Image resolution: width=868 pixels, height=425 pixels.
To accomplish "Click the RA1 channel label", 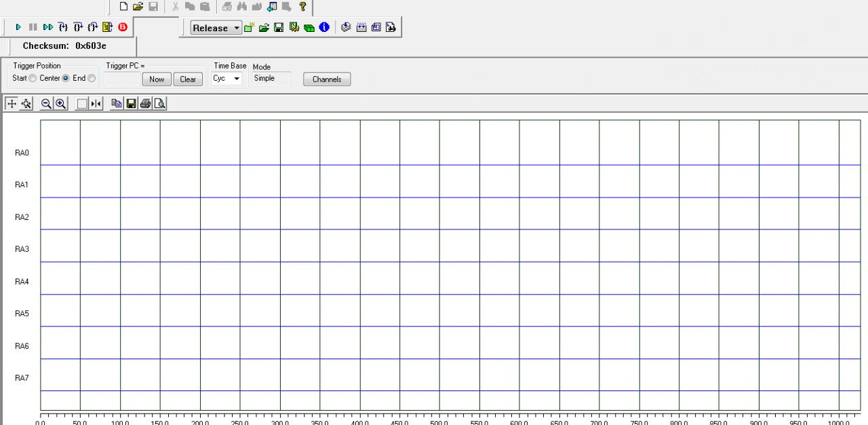I will (22, 185).
